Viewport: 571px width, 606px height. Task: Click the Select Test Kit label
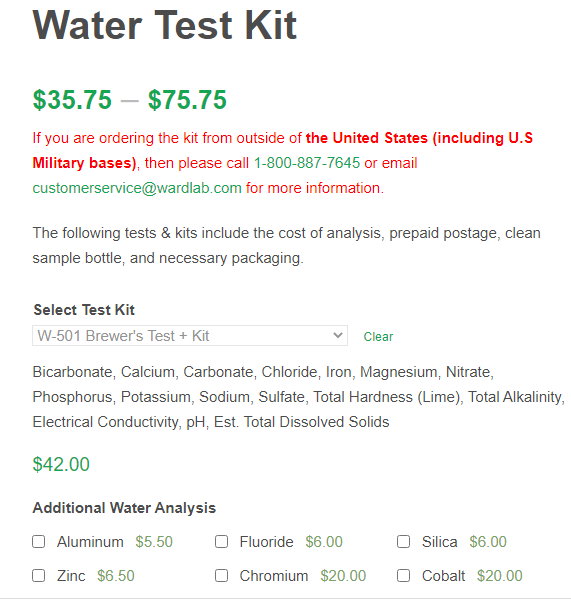[84, 310]
